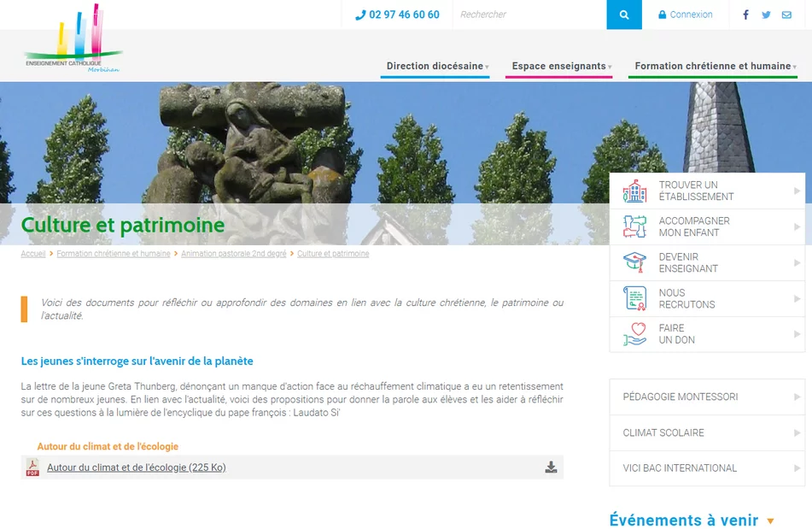
Task: Click the Enseignement Catholique Morbihan logo
Action: [73, 41]
